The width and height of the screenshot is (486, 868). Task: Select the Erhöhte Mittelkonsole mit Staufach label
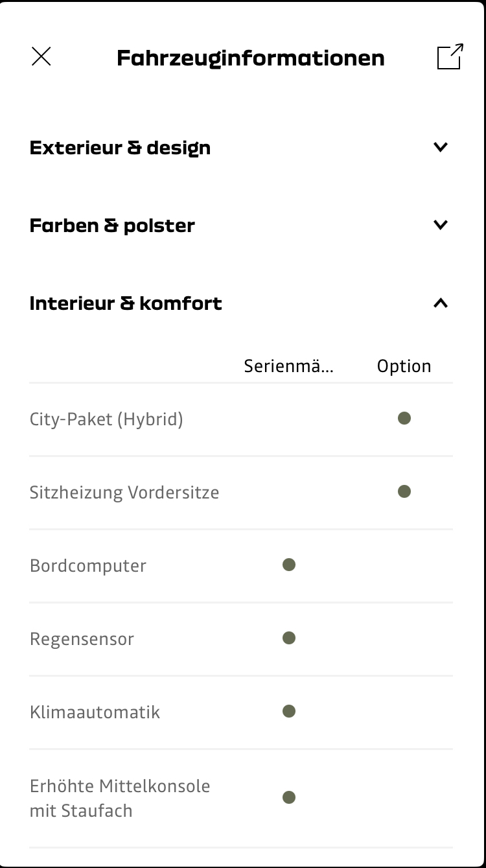[x=120, y=798]
